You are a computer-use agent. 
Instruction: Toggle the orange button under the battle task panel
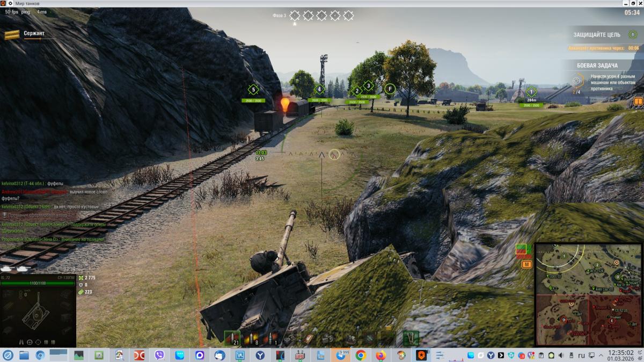click(x=638, y=101)
